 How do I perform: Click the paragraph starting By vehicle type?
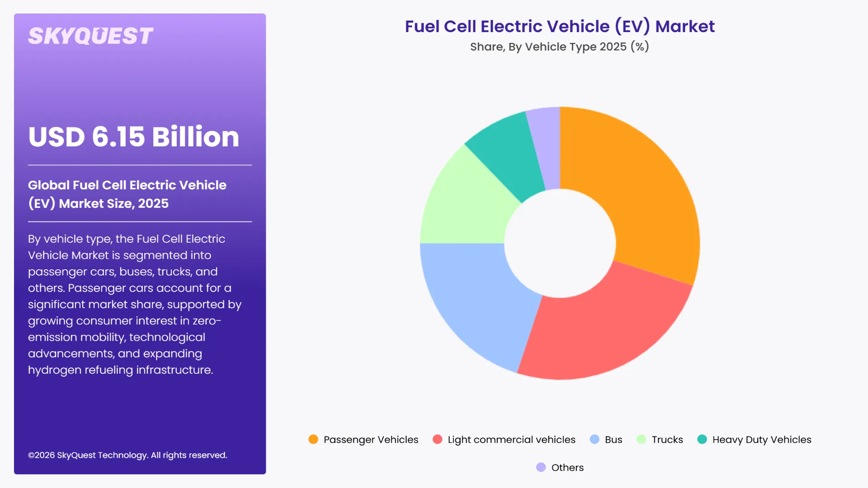135,304
